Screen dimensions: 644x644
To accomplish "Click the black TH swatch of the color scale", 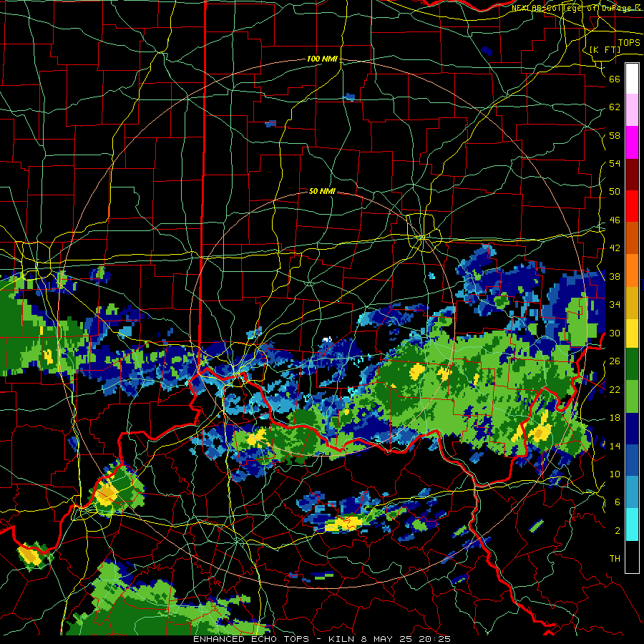I will coord(632,557).
